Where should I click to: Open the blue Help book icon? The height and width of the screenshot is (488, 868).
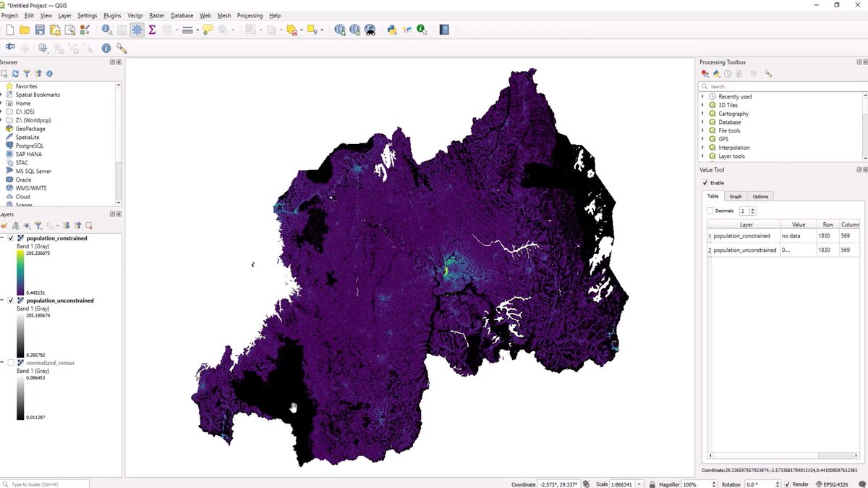(444, 30)
